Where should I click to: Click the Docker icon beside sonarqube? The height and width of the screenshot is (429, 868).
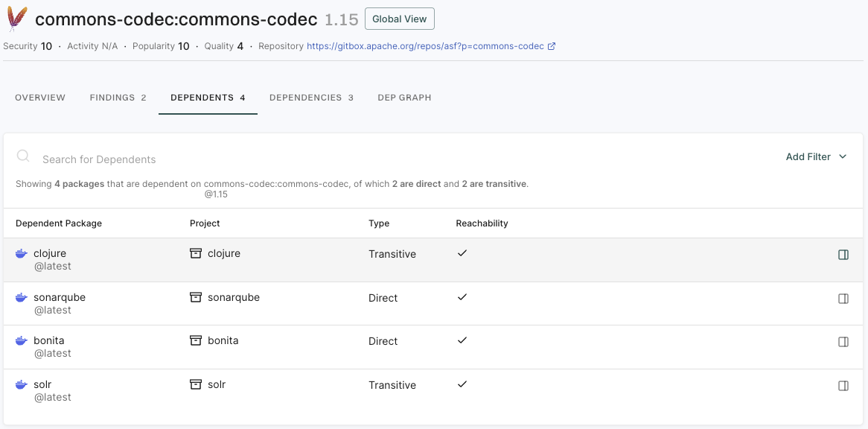22,298
